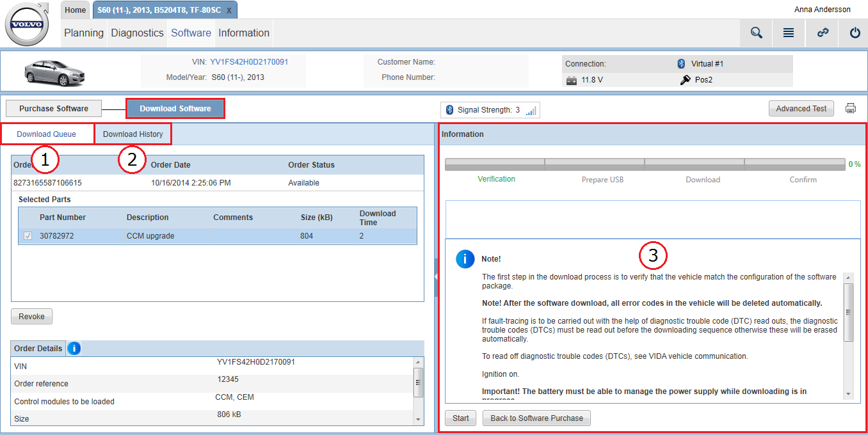Click Order Details scrollbar up arrow
The image size is (868, 435).
tap(419, 361)
